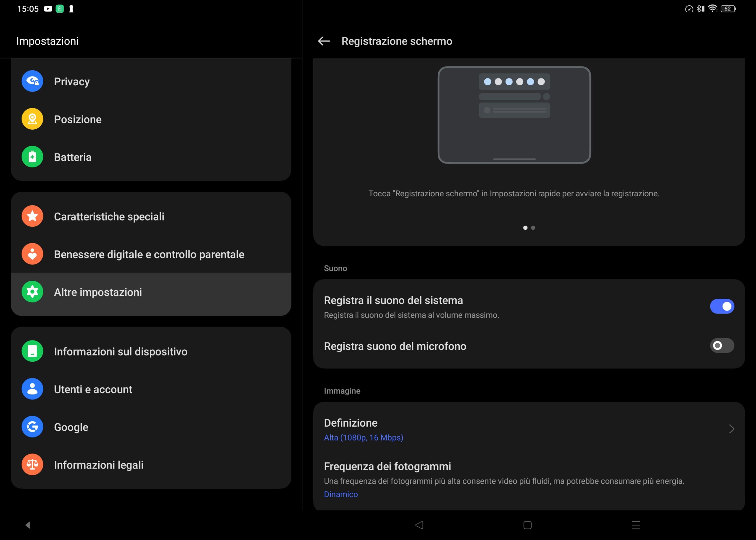Open Informazioni sul dispositivo entry
Viewport: 756px width, 540px height.
click(x=120, y=351)
